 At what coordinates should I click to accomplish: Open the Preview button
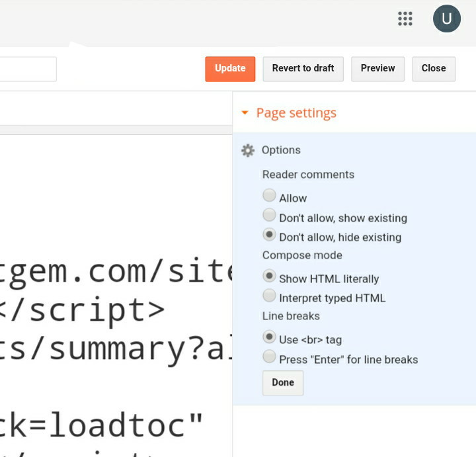point(377,69)
